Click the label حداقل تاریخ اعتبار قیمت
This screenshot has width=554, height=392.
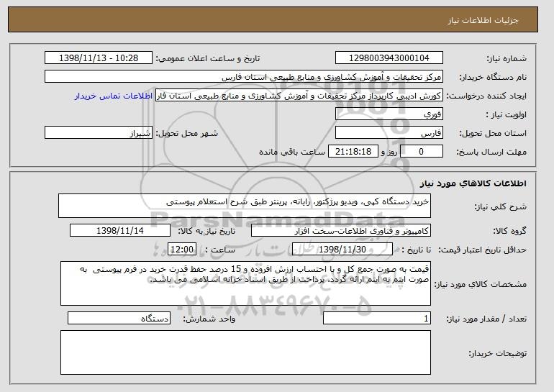point(482,250)
